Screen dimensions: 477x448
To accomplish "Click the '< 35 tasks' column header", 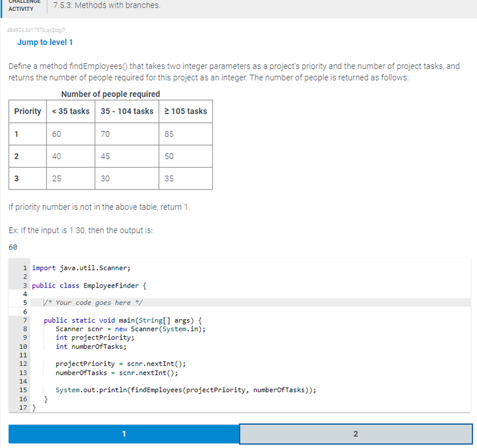I will point(71,111).
